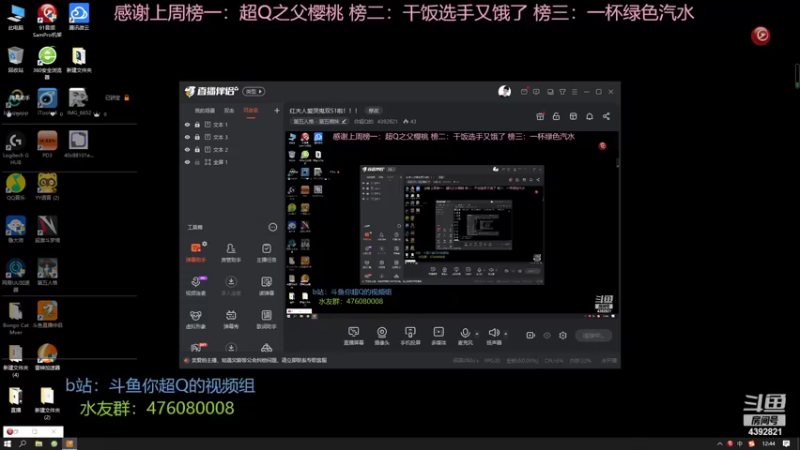Switch to the first scene tab 我的场景
The image size is (800, 450).
205,111
